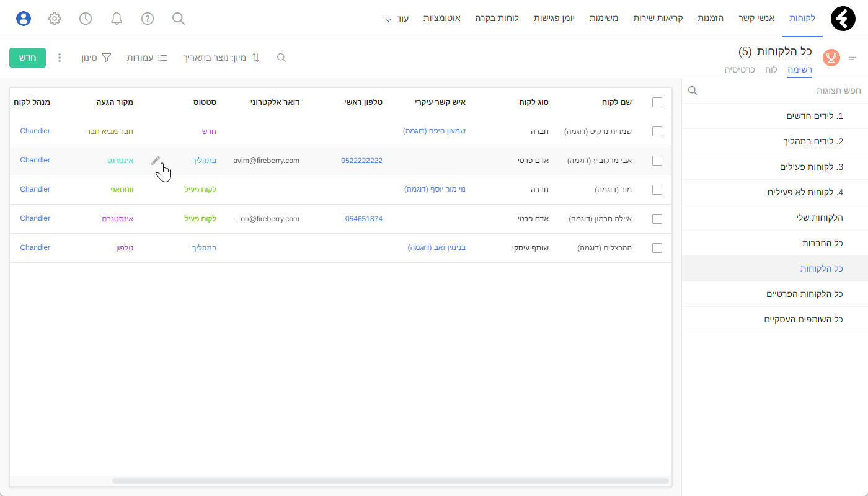Click email avim@fireberry.com cell
The width and height of the screenshot is (868, 496).
click(x=267, y=161)
